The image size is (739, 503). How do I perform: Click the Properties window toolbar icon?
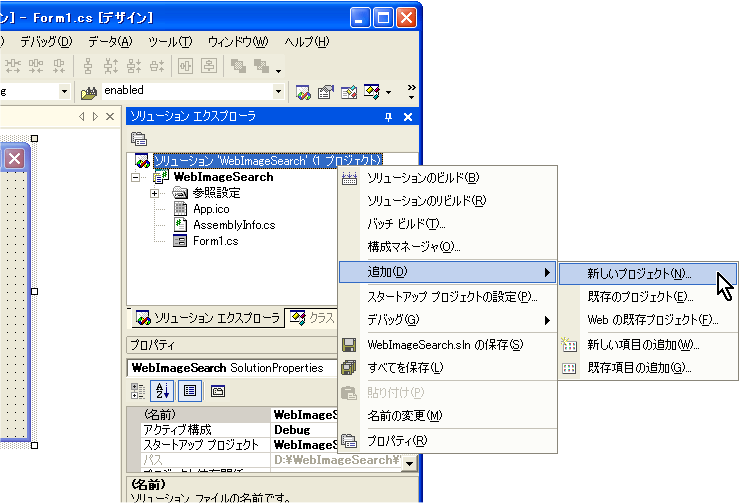[x=326, y=92]
